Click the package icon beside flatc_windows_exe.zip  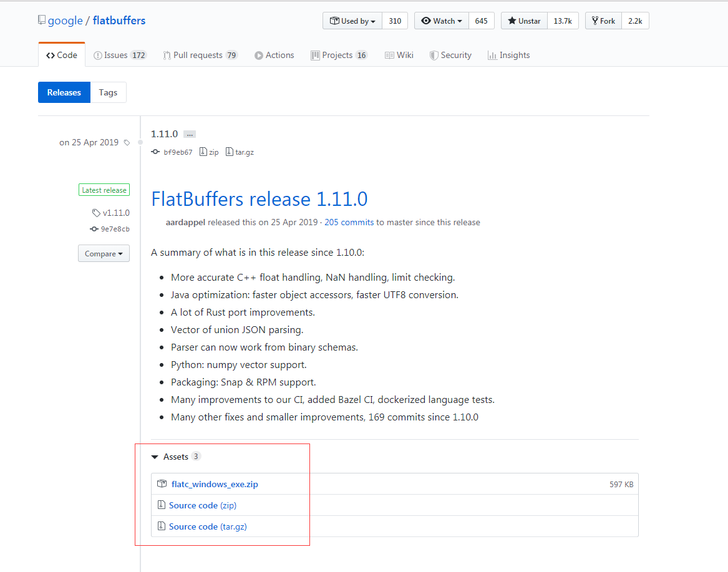pyautogui.click(x=162, y=483)
